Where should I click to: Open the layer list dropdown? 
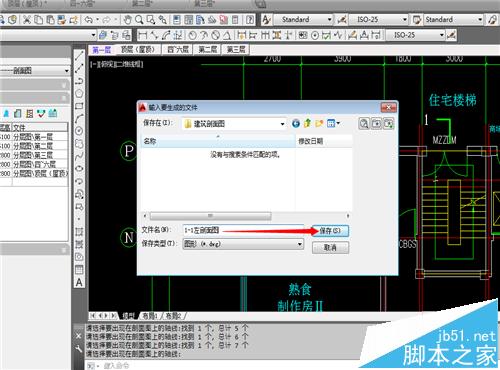(93, 35)
